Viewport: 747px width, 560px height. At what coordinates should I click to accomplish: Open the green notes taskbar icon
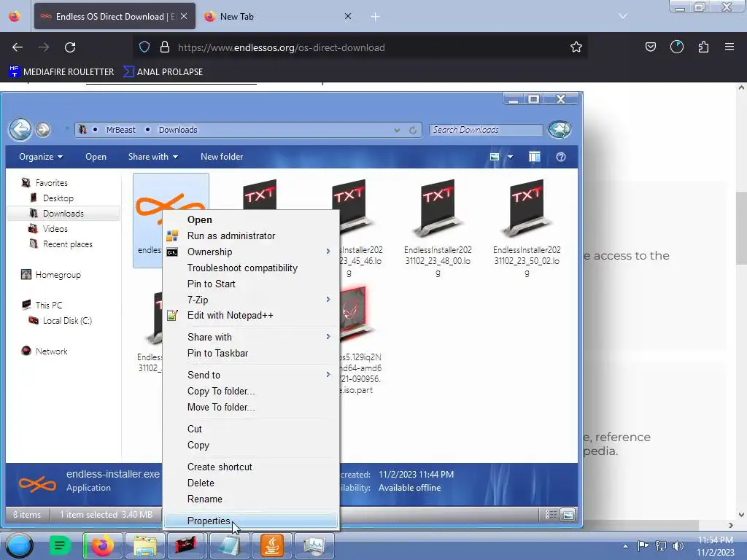point(60,545)
